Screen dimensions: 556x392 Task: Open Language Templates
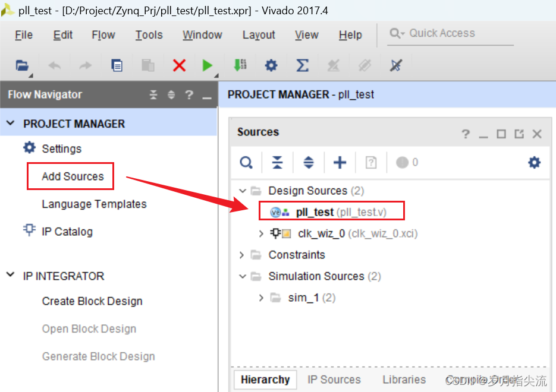point(94,204)
